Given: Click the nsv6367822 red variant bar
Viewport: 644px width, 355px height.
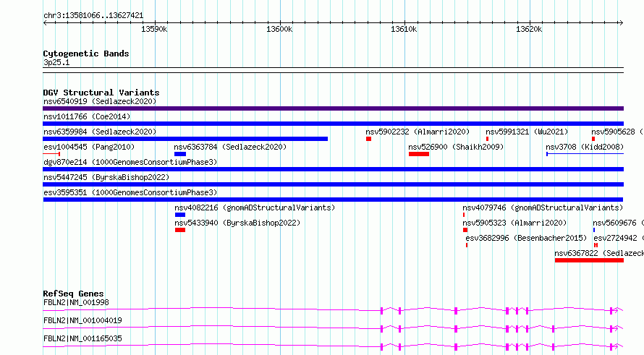Looking at the screenshot, I should pos(589,260).
